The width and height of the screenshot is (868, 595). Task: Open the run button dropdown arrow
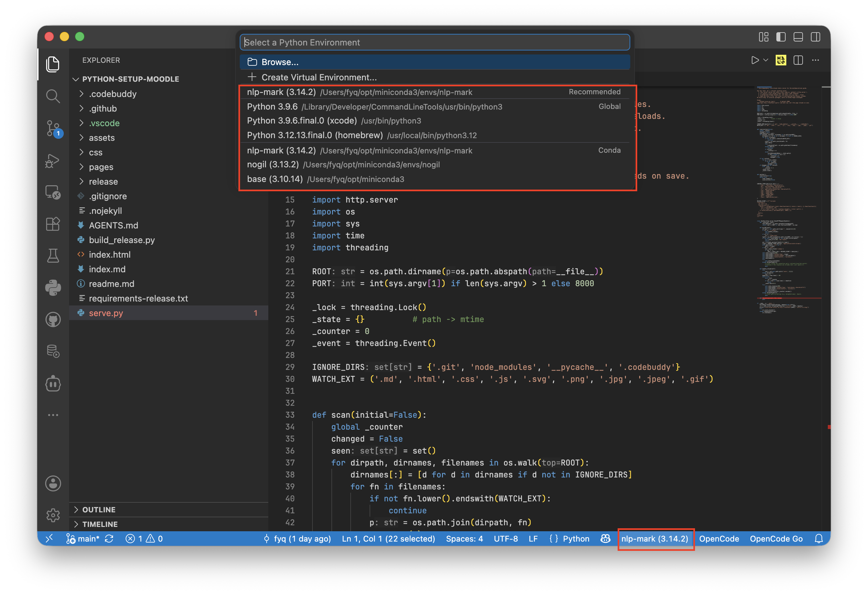(x=766, y=60)
